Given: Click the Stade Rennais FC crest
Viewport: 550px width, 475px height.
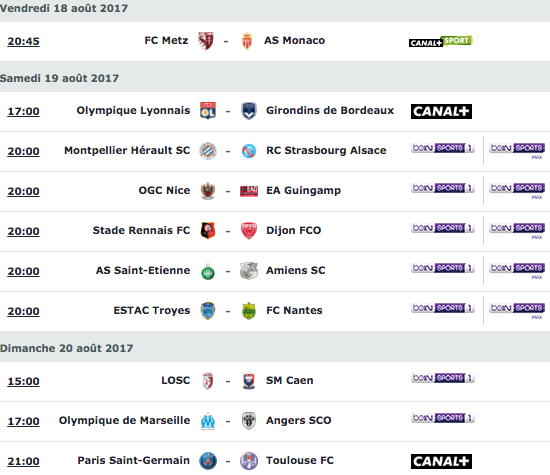Looking at the screenshot, I should pyautogui.click(x=208, y=230).
